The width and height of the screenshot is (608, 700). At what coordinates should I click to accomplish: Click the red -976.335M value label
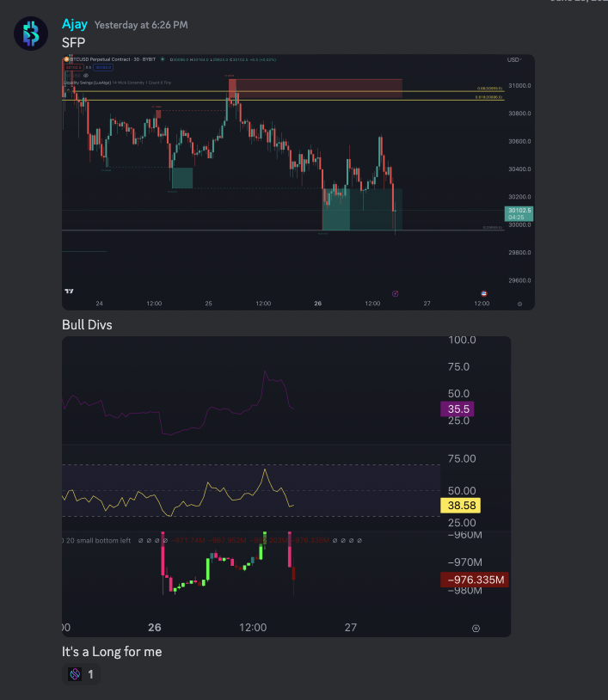[475, 580]
